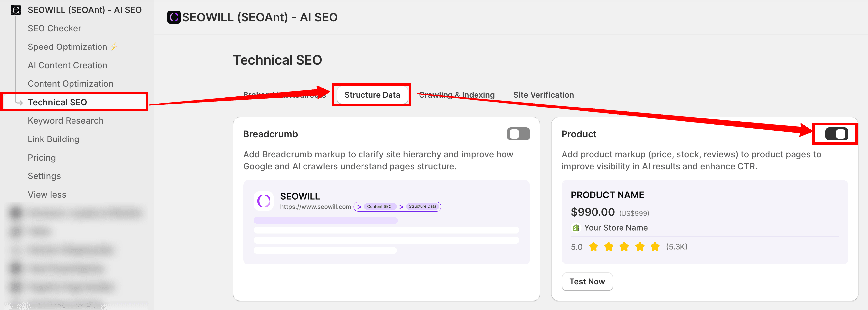Viewport: 868px width, 310px height.
Task: Click the SEOWILL app icon in sidebar
Action: pyautogui.click(x=16, y=10)
